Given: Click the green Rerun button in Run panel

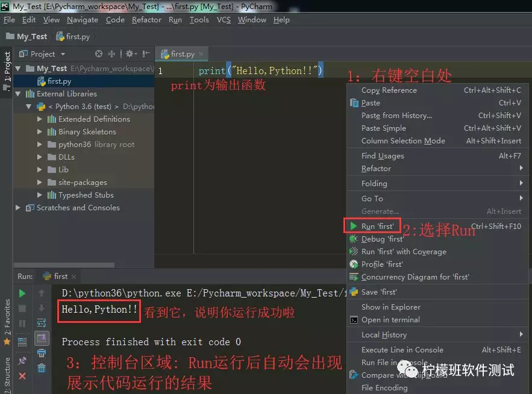Looking at the screenshot, I should tap(22, 293).
